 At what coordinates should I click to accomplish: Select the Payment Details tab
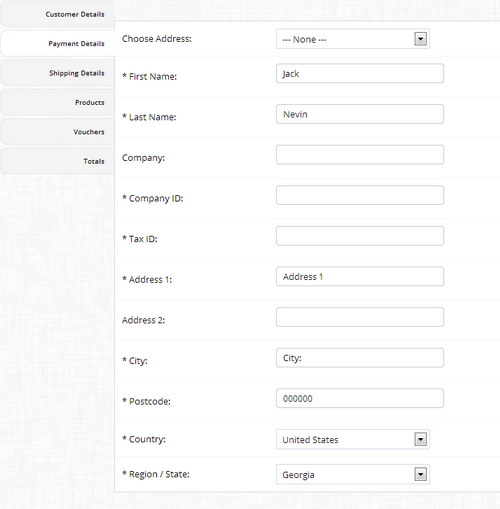point(57,44)
